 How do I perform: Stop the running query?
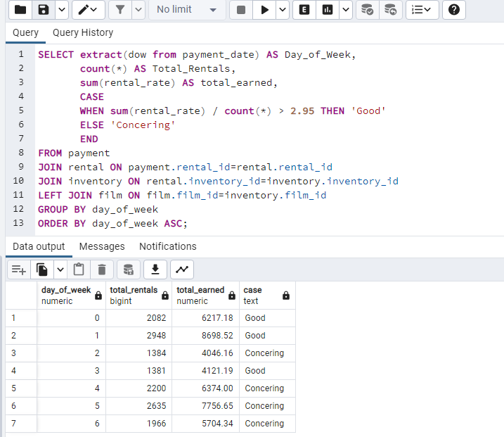[241, 10]
